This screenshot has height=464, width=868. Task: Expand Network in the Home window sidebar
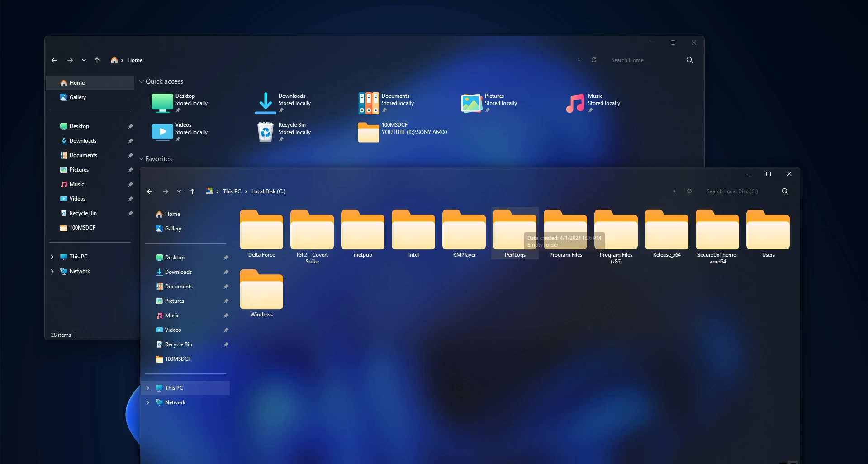pos(52,271)
